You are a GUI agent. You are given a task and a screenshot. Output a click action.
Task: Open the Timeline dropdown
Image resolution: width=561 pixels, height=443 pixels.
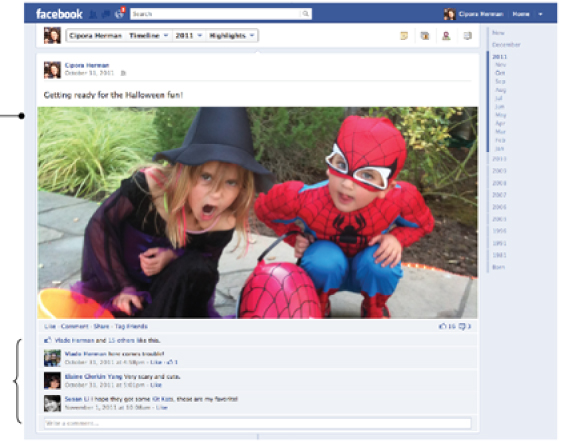click(x=148, y=35)
